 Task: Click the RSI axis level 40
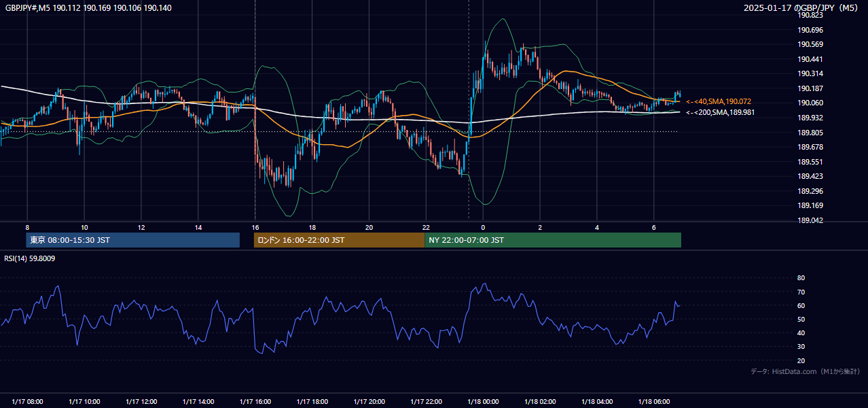click(801, 333)
